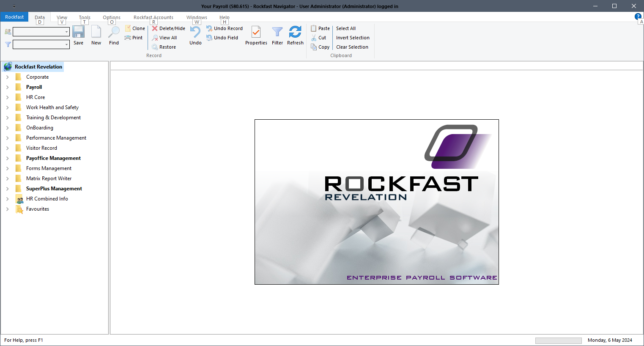Choose Invert Selection in the Clipboard group

[x=353, y=38]
